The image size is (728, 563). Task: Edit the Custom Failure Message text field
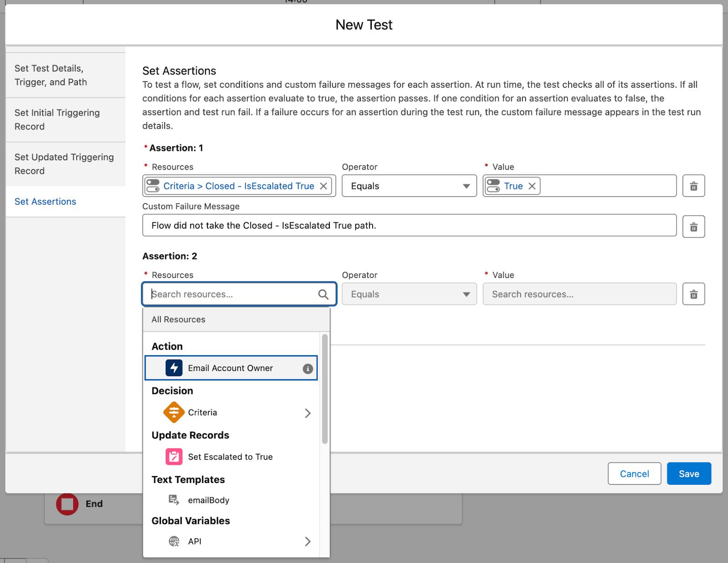point(409,226)
